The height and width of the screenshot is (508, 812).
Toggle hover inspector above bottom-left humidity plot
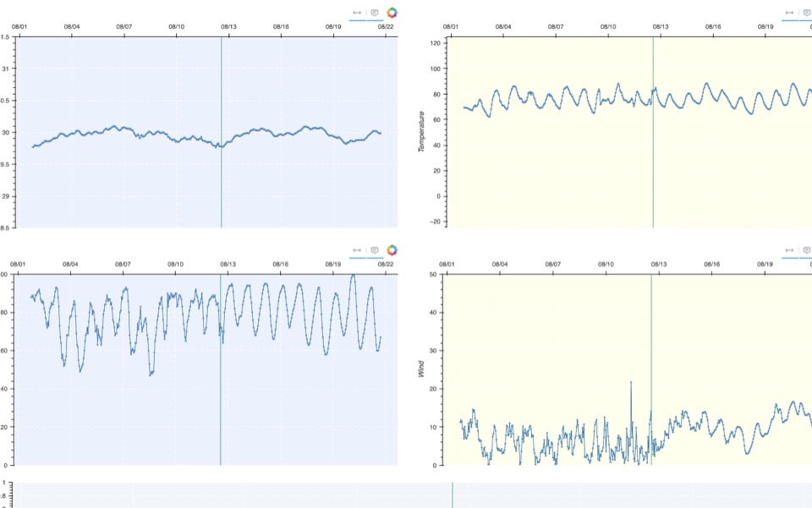point(375,250)
